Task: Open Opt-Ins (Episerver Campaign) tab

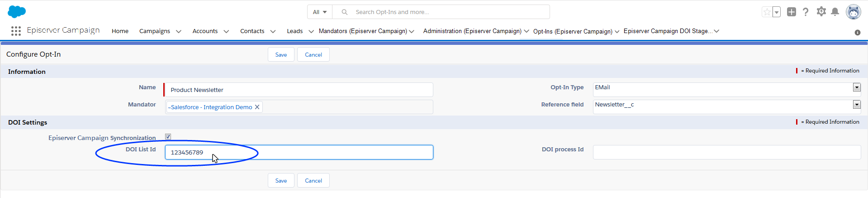Action: (573, 31)
